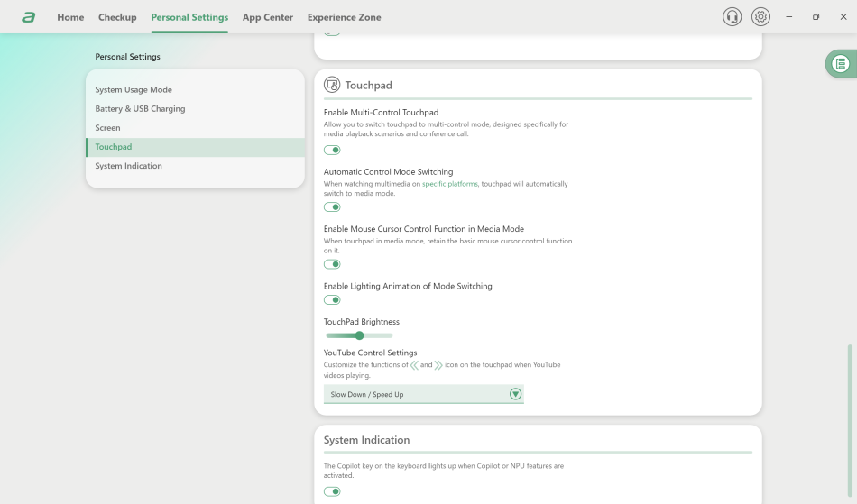857x504 pixels.
Task: Select Screen in the sidebar
Action: pos(195,128)
